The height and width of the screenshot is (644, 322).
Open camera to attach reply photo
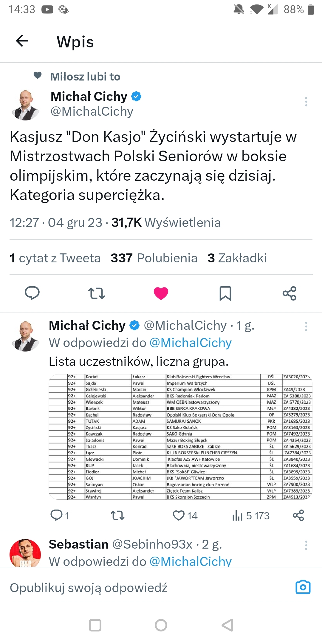[x=303, y=587]
